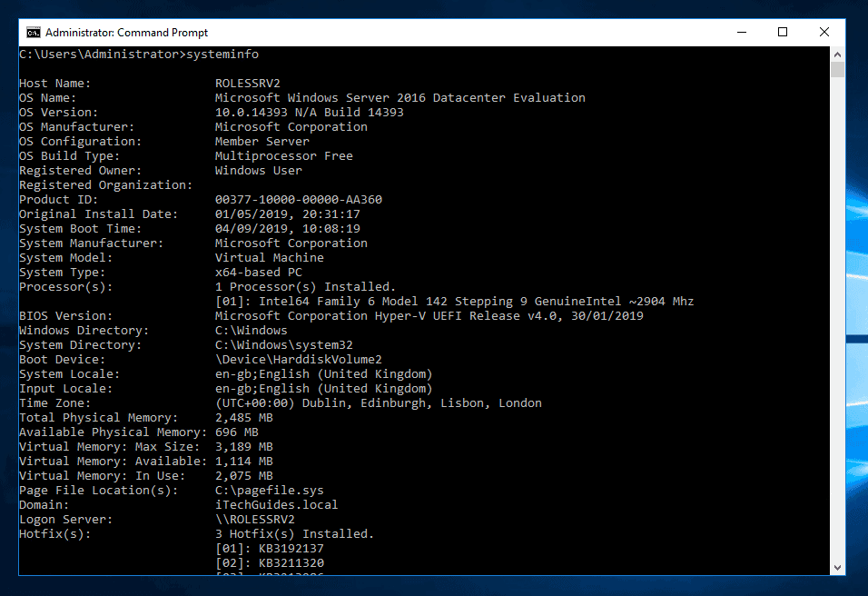Viewport: 868px width, 596px height.
Task: Minimize the Command Prompt window
Action: point(742,32)
